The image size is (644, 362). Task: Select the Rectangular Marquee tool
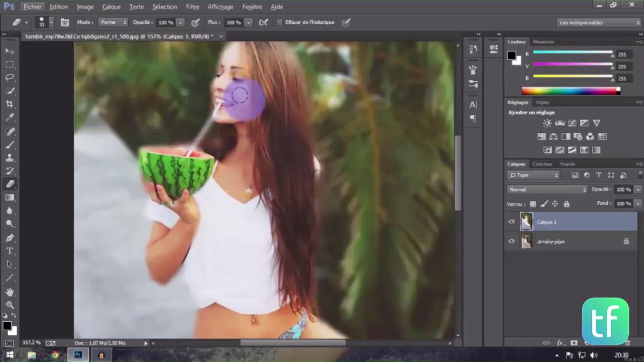(10, 64)
